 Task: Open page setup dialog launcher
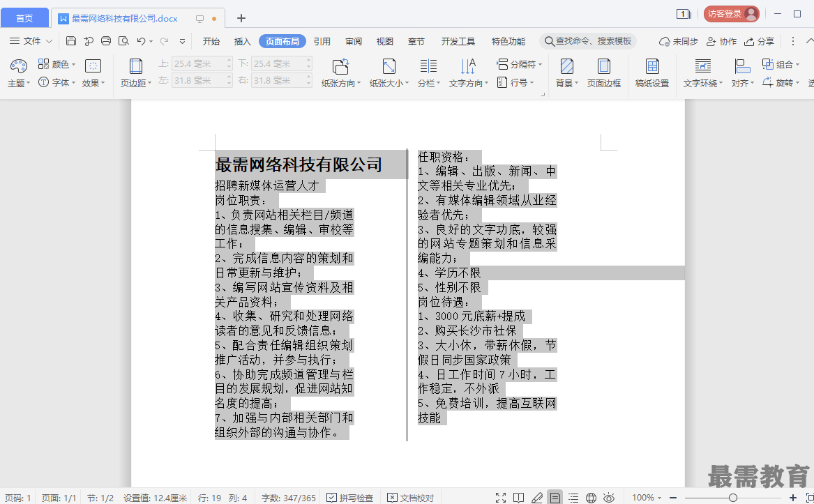pyautogui.click(x=543, y=95)
